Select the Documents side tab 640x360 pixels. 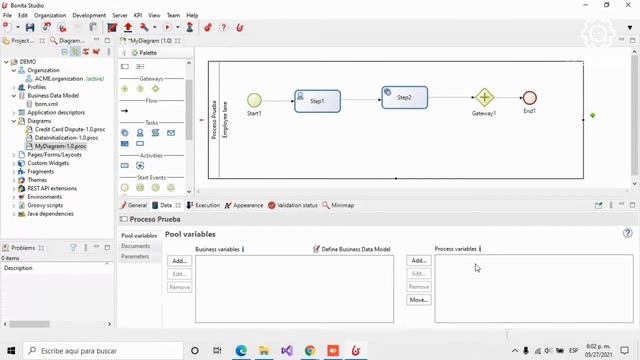pos(136,246)
